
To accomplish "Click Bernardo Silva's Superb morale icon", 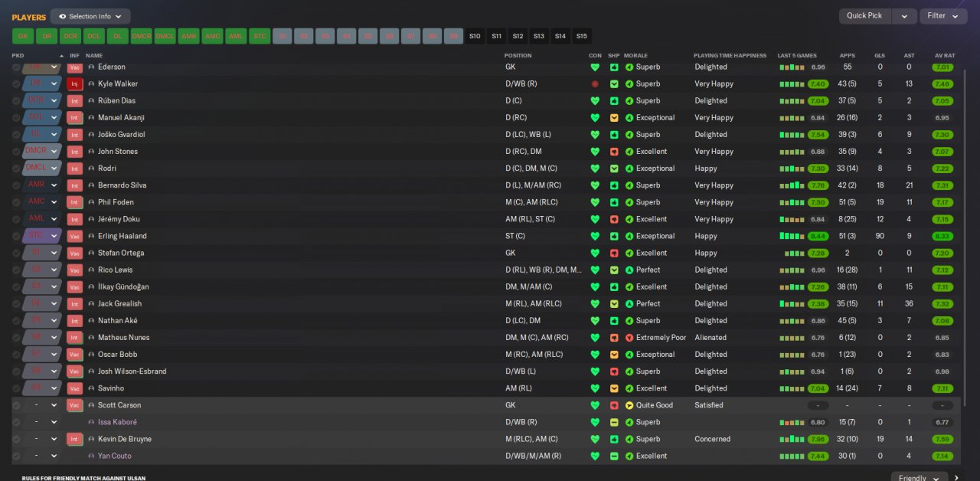I will tap(629, 185).
